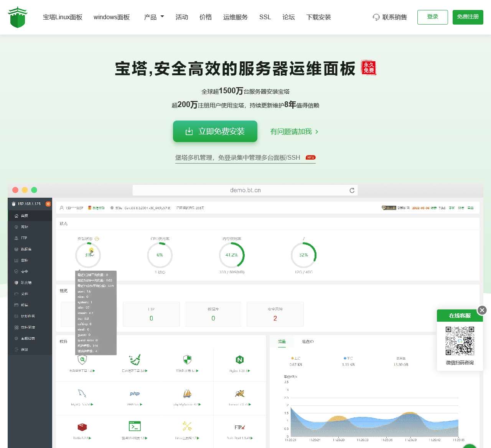Click the 联系销售 headset icon
Image resolution: width=491 pixels, height=448 pixels.
(x=376, y=17)
